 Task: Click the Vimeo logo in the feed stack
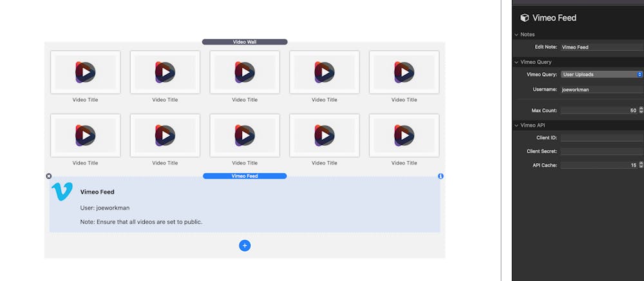pyautogui.click(x=62, y=191)
